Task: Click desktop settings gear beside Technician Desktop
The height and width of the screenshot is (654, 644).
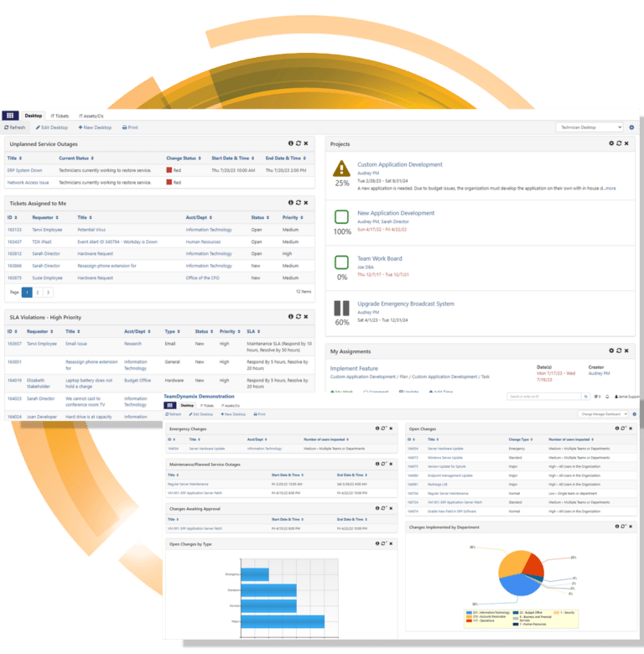Action: (x=632, y=127)
